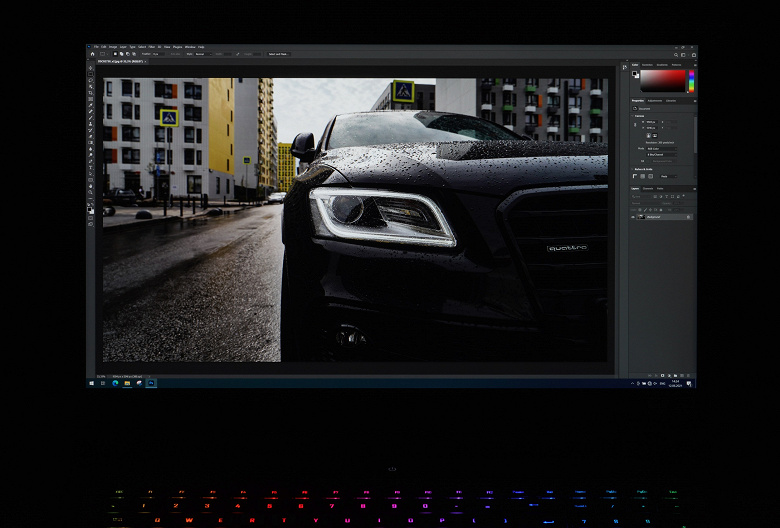Toggle Lock position in the Layers panel
This screenshot has width=780, height=528.
tap(651, 210)
